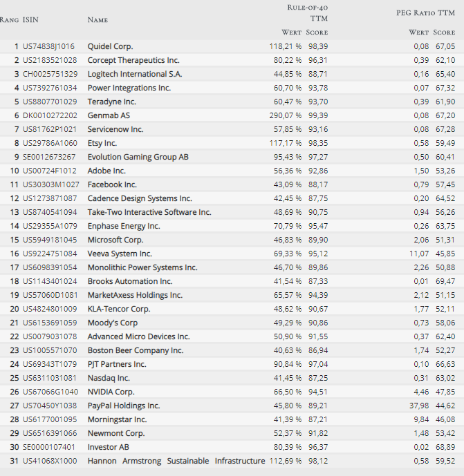The height and width of the screenshot is (476, 464).
Task: Click ISIN US74838J1016
Action: (x=48, y=46)
